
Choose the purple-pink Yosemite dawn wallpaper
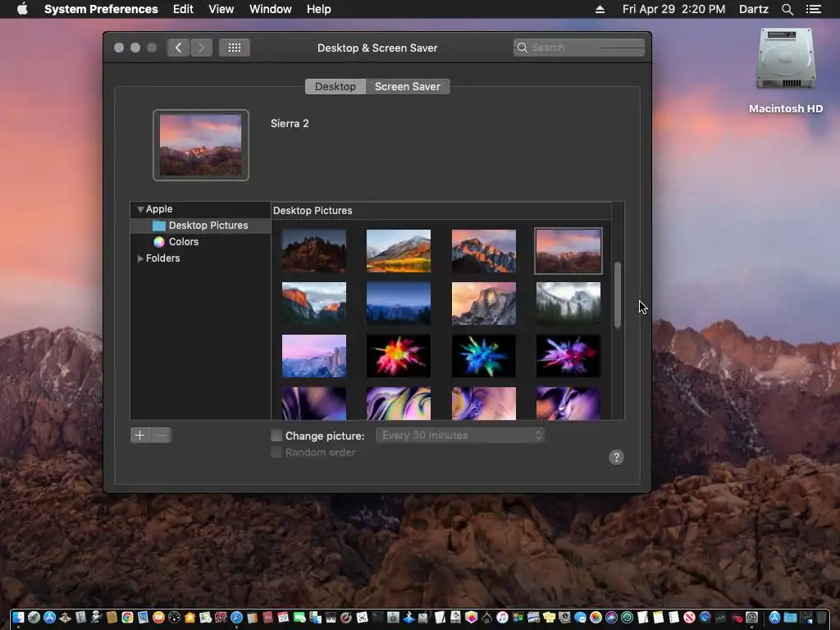click(x=314, y=356)
